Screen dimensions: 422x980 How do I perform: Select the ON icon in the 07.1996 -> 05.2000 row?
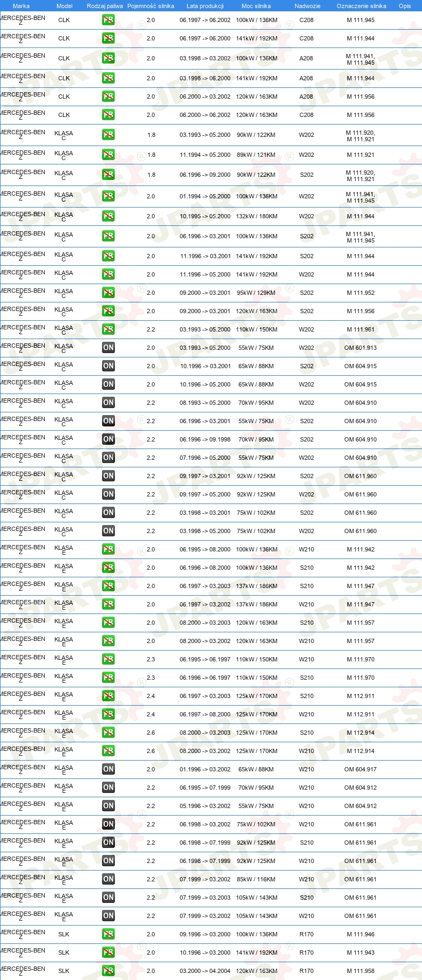coord(108,458)
